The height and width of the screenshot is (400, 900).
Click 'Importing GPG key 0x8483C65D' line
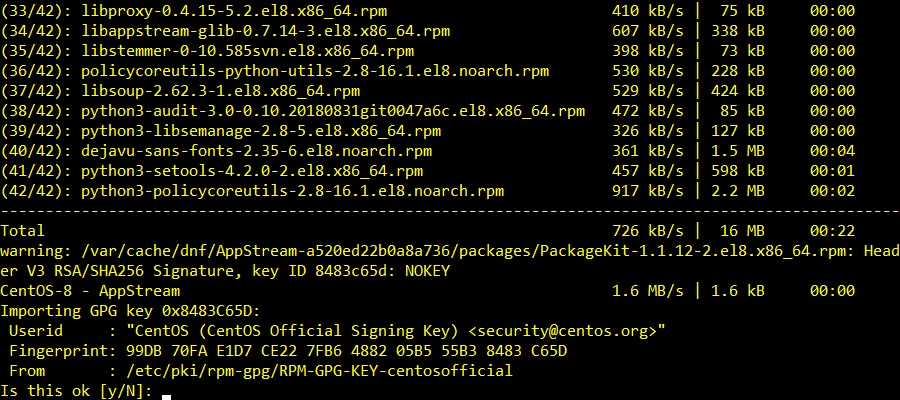[x=130, y=311]
